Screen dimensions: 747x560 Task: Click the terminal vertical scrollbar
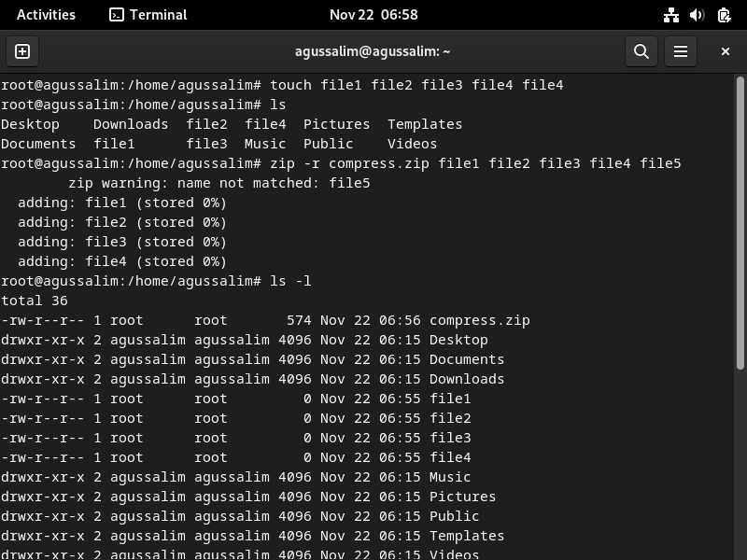click(x=740, y=223)
